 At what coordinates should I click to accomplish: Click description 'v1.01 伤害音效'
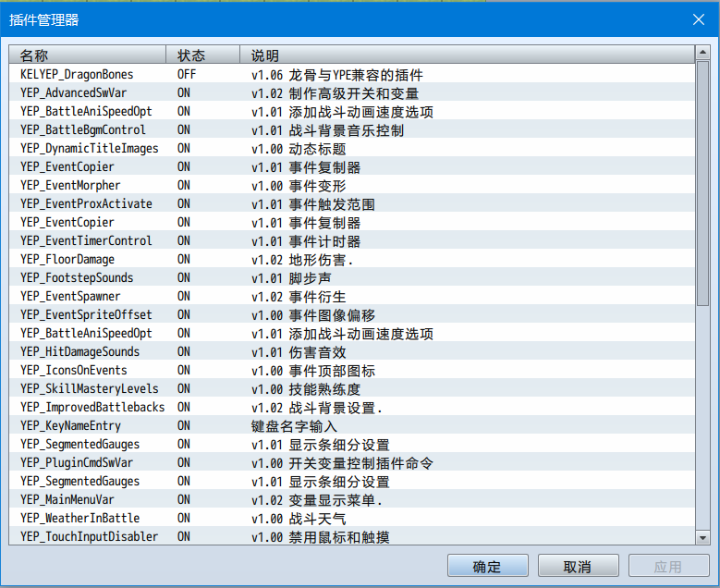(299, 352)
